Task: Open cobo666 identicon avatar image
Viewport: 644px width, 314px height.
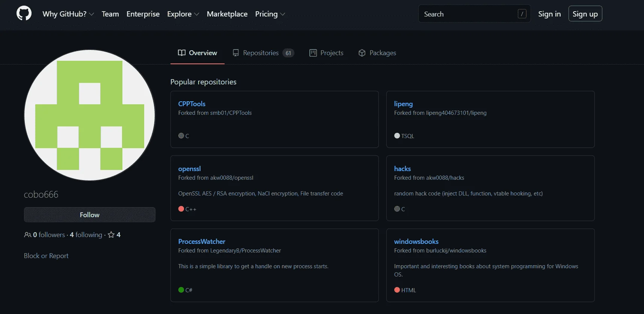Action: coord(90,115)
